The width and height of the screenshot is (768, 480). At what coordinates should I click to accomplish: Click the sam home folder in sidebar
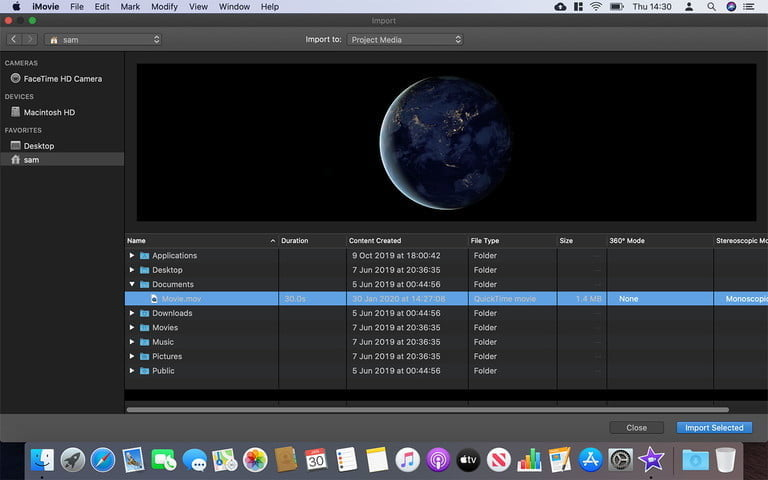click(x=31, y=160)
